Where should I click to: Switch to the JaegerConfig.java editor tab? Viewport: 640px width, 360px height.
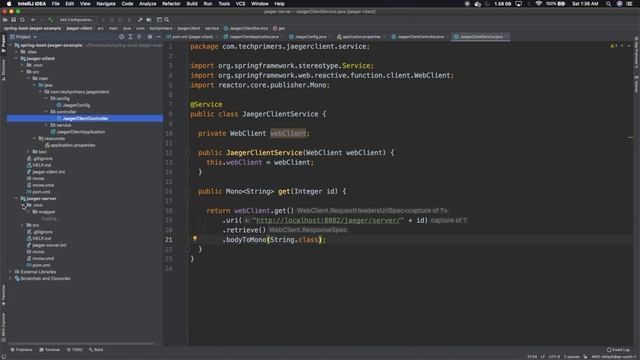click(309, 37)
